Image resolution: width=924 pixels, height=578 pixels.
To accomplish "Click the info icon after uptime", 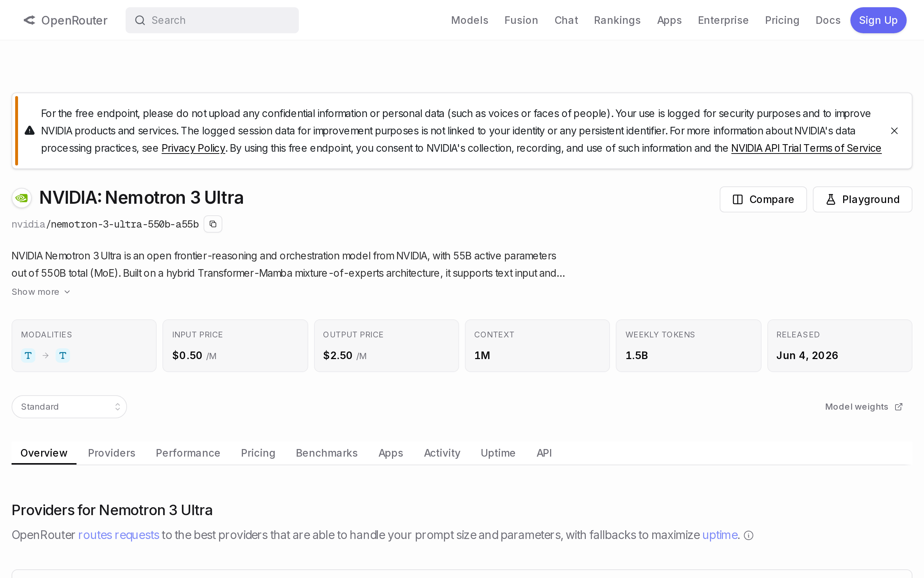I will (749, 536).
